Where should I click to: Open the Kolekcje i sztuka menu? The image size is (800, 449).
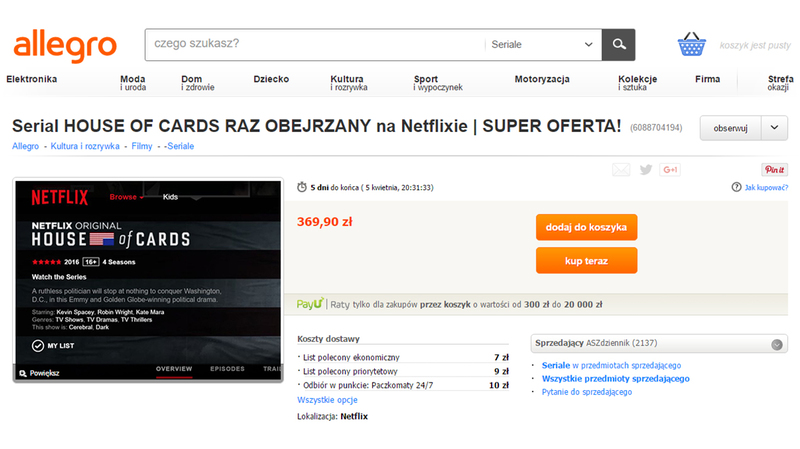coord(637,83)
